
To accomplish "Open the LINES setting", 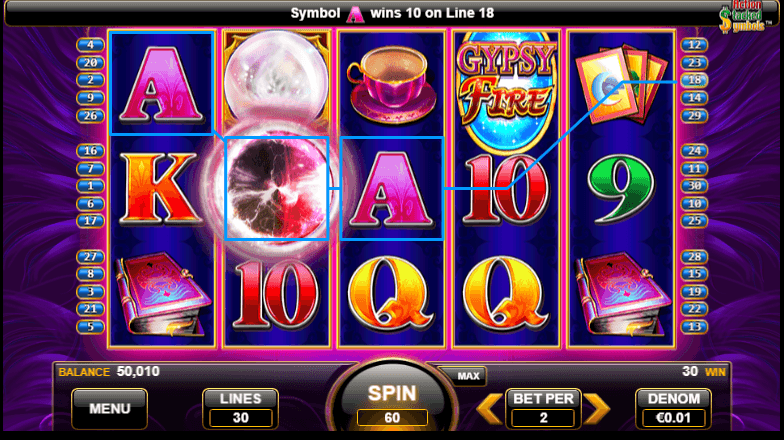I will point(240,409).
